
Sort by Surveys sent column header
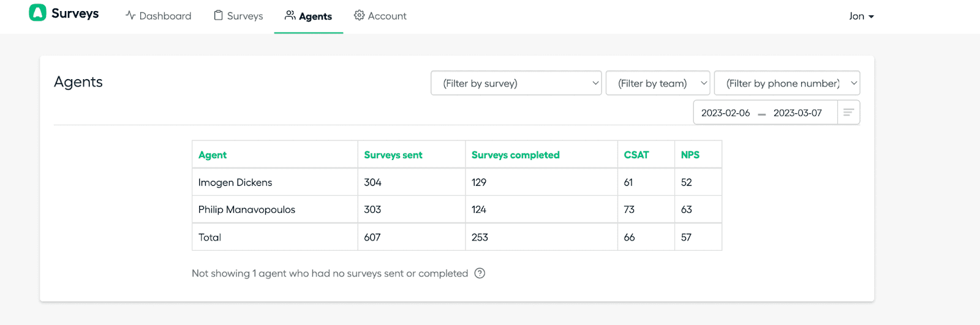(x=393, y=155)
